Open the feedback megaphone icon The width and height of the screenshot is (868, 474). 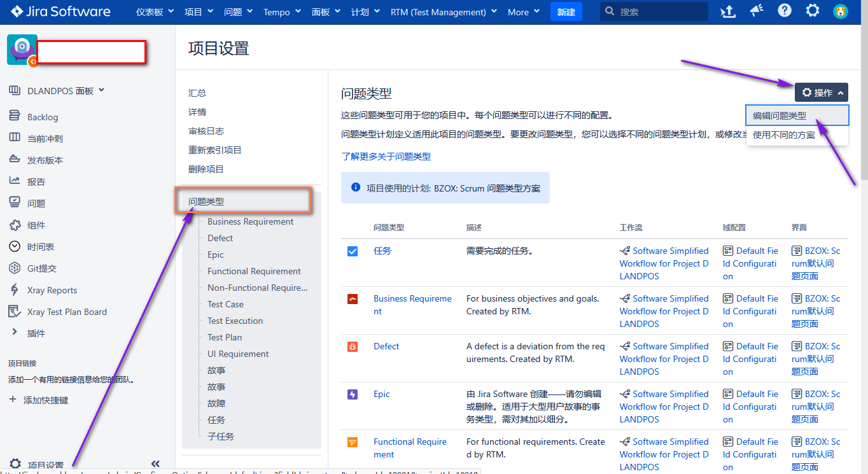coord(756,11)
